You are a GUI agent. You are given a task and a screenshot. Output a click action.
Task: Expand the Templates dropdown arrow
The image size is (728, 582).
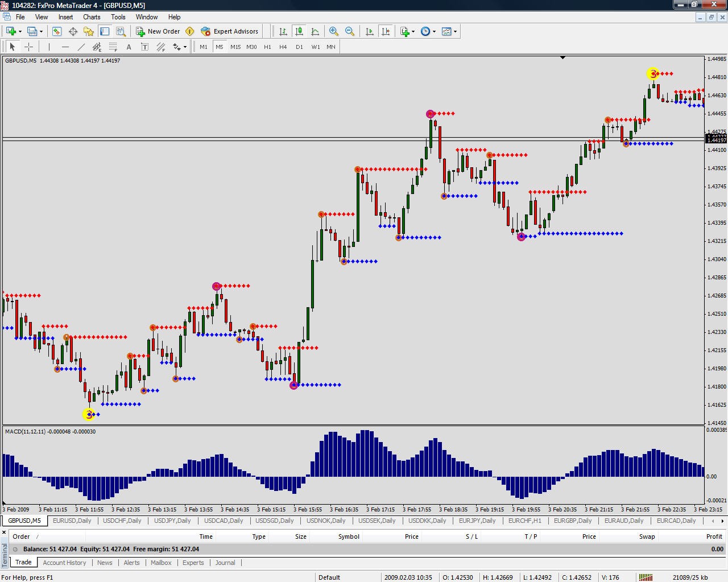(455, 31)
